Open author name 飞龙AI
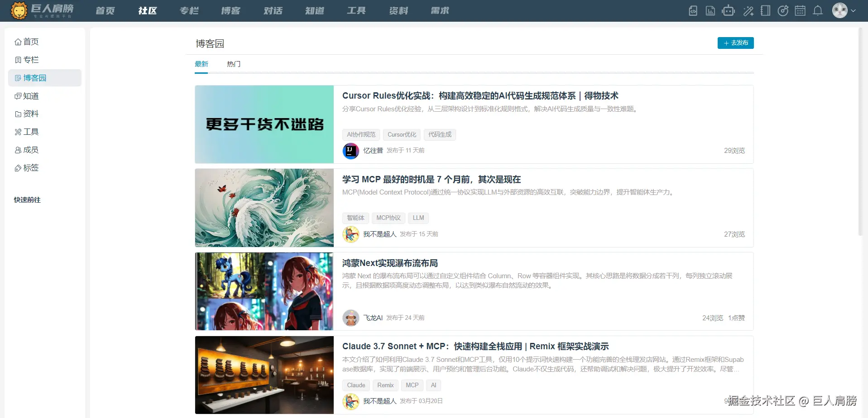 click(x=373, y=318)
